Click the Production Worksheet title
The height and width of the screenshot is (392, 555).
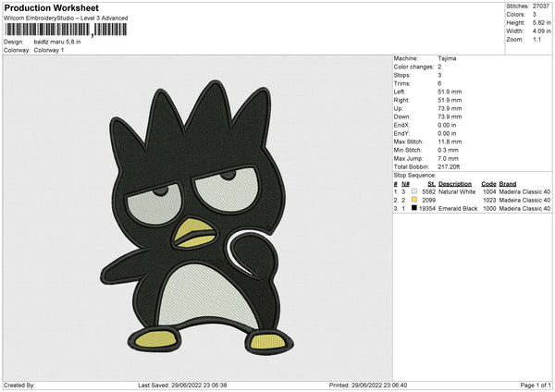[52, 7]
